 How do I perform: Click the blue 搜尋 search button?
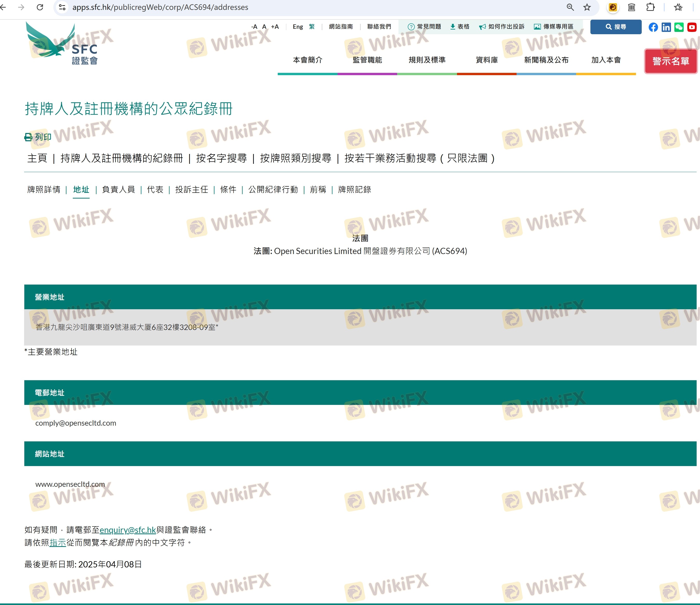coord(616,27)
